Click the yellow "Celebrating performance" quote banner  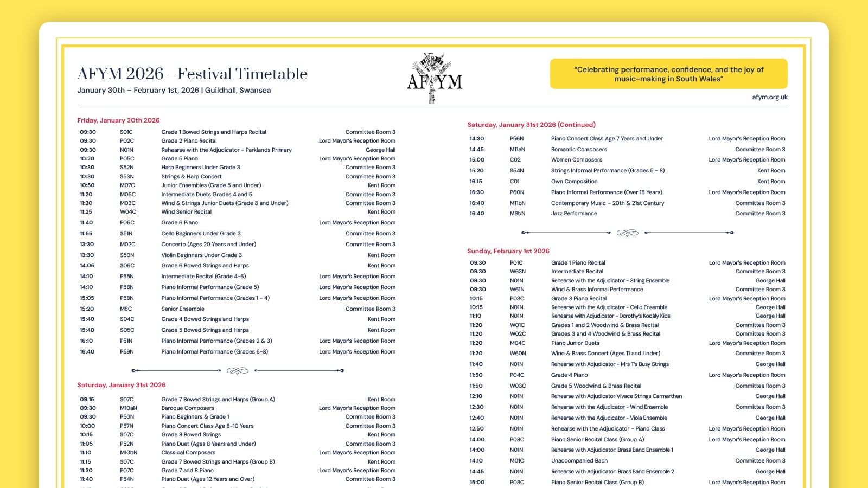[x=668, y=74]
